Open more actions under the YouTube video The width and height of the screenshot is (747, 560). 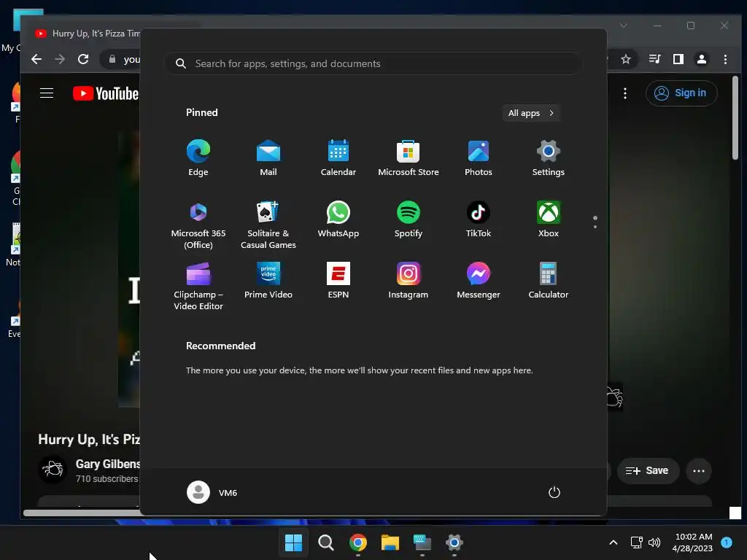click(x=699, y=470)
